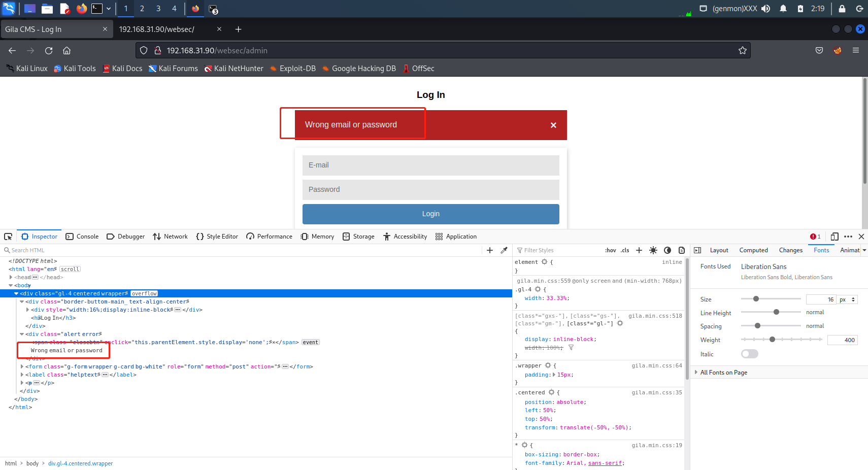Click the event badge on span element
Image resolution: width=868 pixels, height=470 pixels.
[310, 342]
